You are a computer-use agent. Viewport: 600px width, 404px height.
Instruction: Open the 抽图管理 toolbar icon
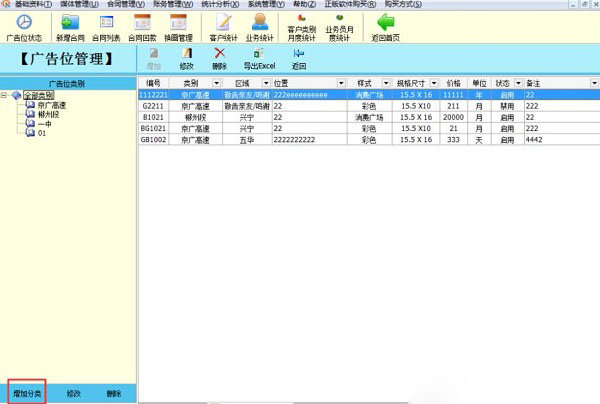pyautogui.click(x=178, y=24)
